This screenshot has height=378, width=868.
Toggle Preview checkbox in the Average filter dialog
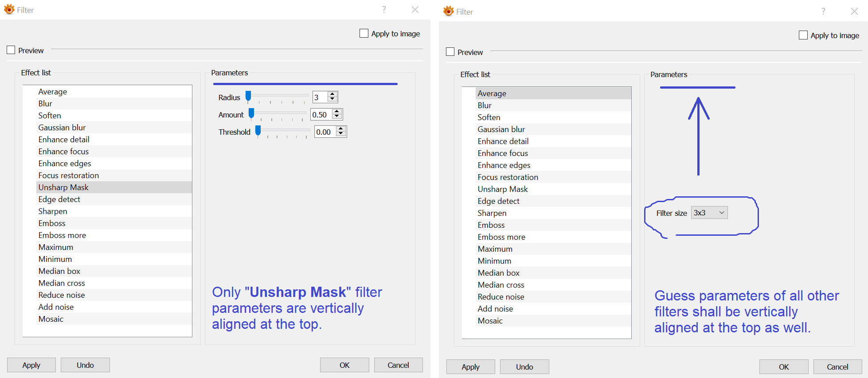tap(450, 52)
